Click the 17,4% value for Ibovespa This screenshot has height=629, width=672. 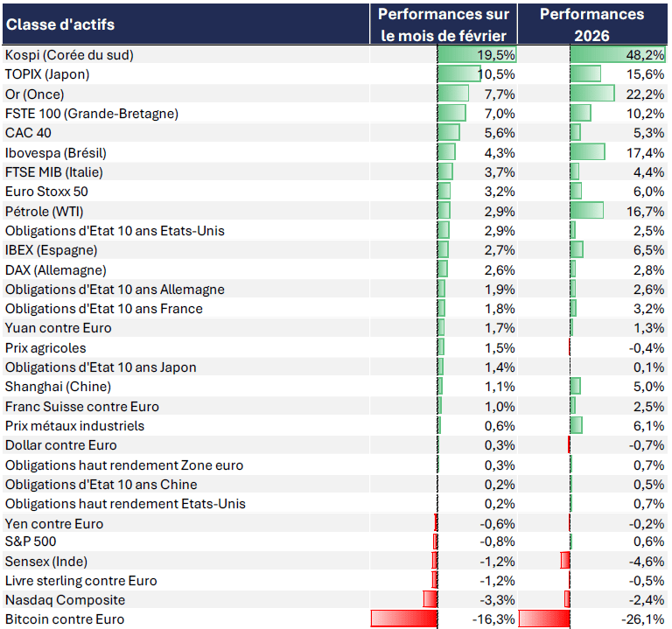[646, 153]
